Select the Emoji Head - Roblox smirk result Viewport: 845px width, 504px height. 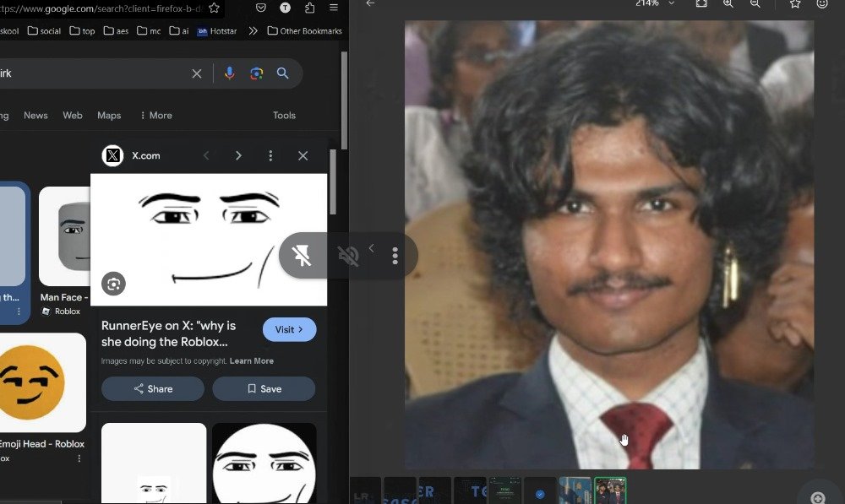tap(42, 382)
